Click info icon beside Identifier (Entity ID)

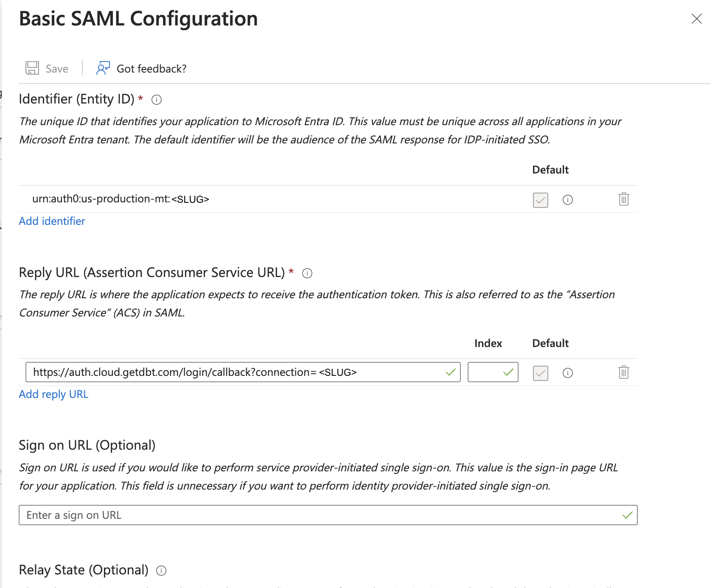[156, 100]
